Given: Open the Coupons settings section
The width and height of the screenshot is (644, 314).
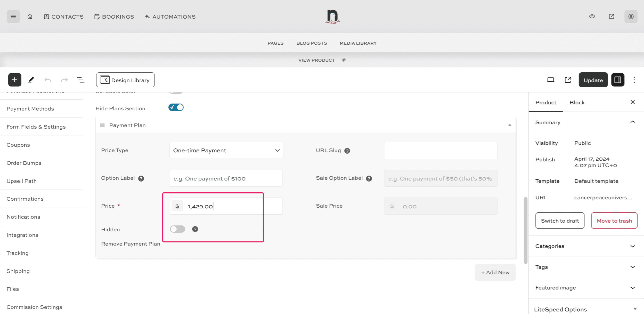Looking at the screenshot, I should tap(18, 145).
